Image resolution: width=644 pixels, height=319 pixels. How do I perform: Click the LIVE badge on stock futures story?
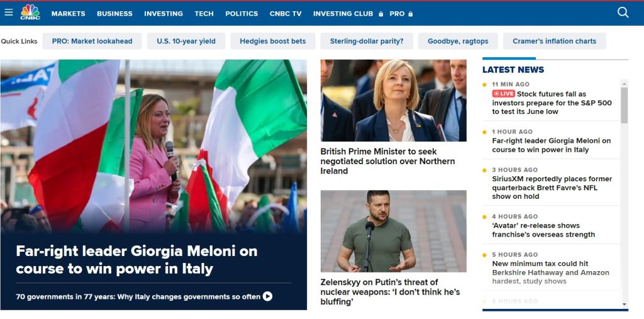click(504, 94)
